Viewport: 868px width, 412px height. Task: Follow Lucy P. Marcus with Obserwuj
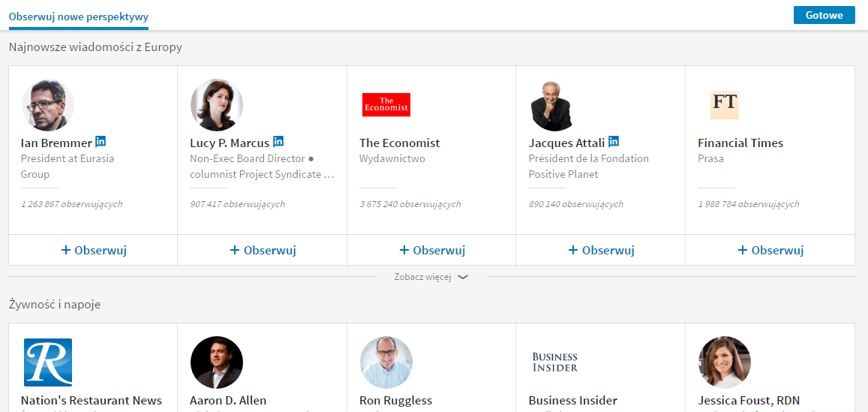pyautogui.click(x=263, y=250)
